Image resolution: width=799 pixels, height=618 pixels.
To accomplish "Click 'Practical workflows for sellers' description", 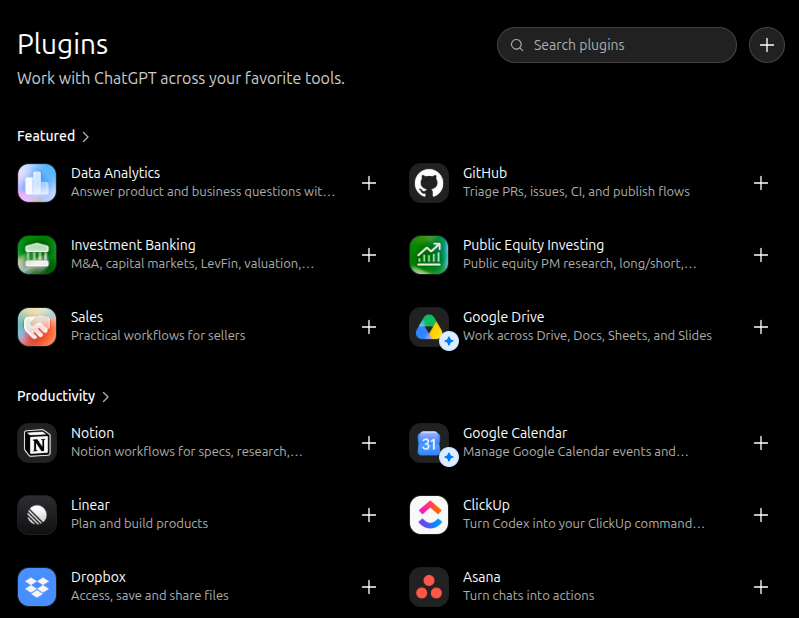I will (158, 335).
